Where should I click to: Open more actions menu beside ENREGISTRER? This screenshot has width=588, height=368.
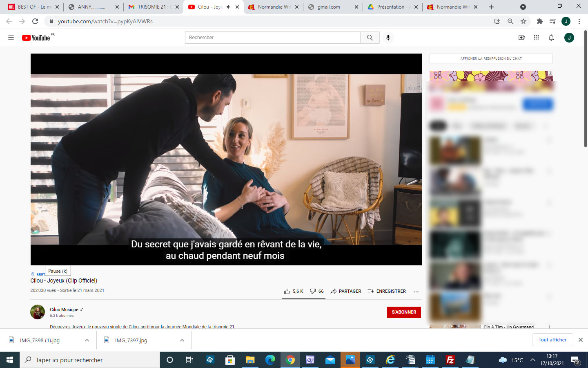coord(416,292)
